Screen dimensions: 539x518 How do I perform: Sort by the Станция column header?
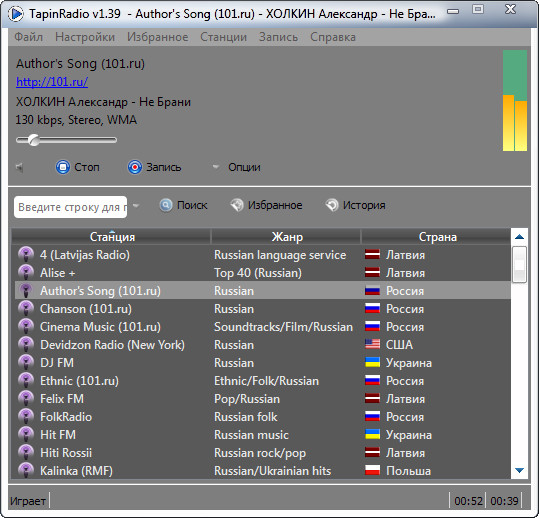(111, 237)
